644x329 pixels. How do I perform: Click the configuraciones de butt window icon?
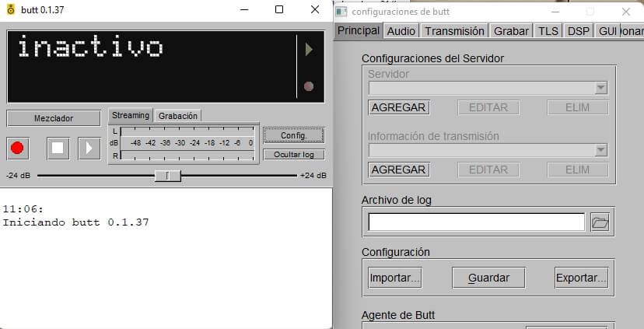pos(341,12)
